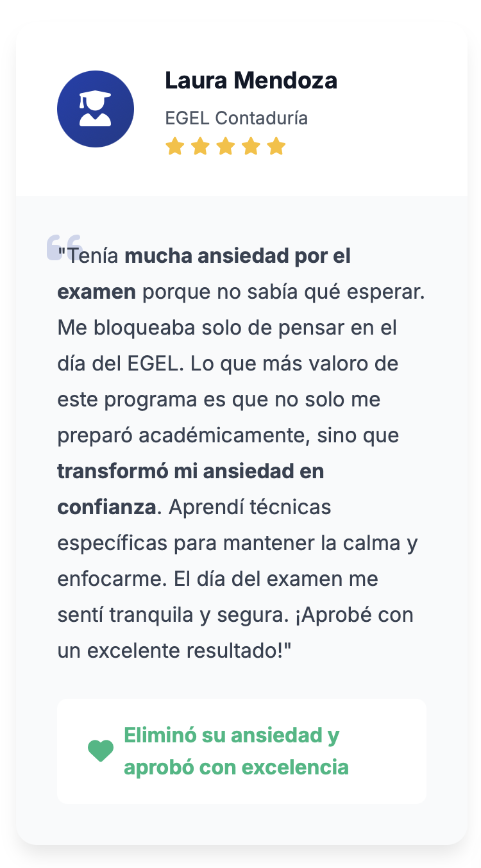Click bold text "mucha ansiedad por el"
481x868 pixels.
pyautogui.click(x=237, y=256)
